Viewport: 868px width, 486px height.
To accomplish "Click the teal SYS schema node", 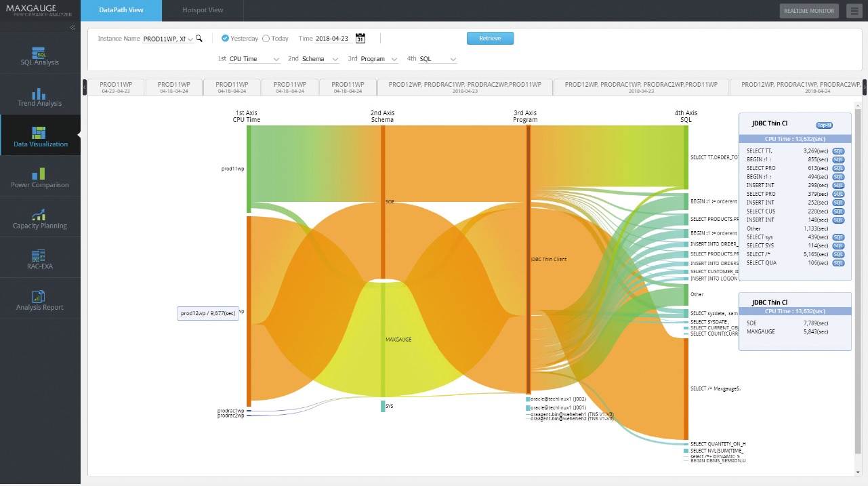I will tap(382, 406).
